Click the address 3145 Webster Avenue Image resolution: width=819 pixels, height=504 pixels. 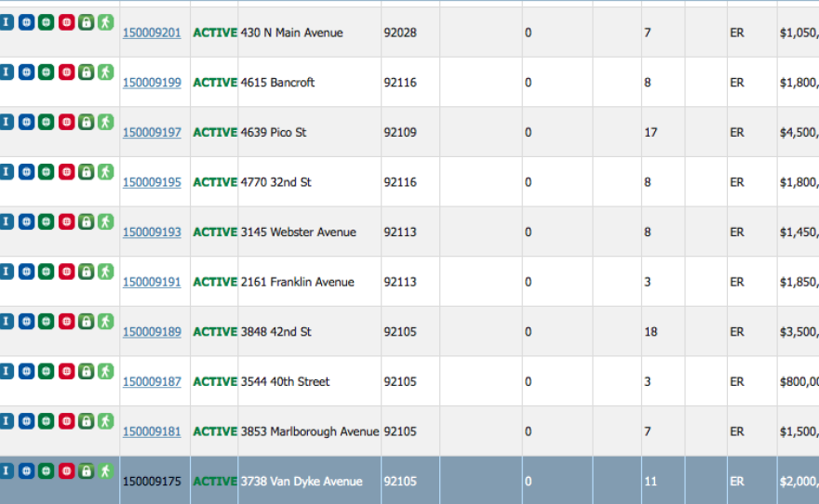298,232
